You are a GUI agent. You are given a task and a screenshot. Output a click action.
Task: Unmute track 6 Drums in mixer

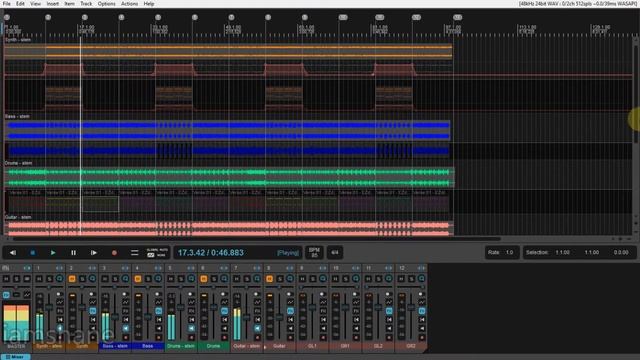(203, 279)
